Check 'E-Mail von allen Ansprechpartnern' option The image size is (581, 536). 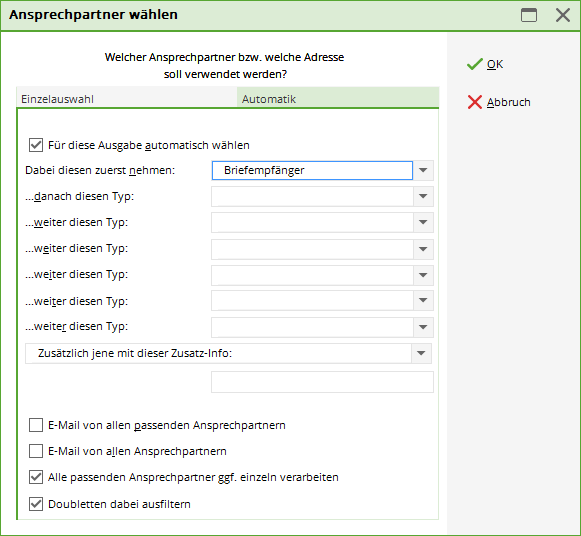(x=36, y=451)
